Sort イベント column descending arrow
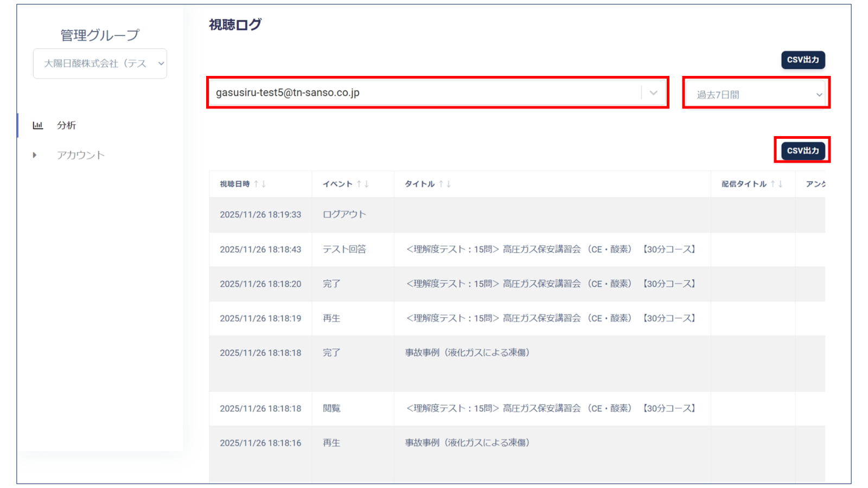868x488 pixels. tap(367, 184)
